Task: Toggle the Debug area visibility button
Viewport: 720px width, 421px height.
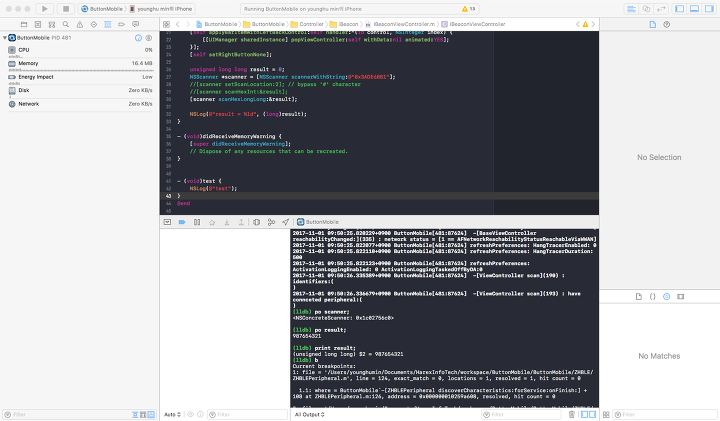Action: click(695, 9)
